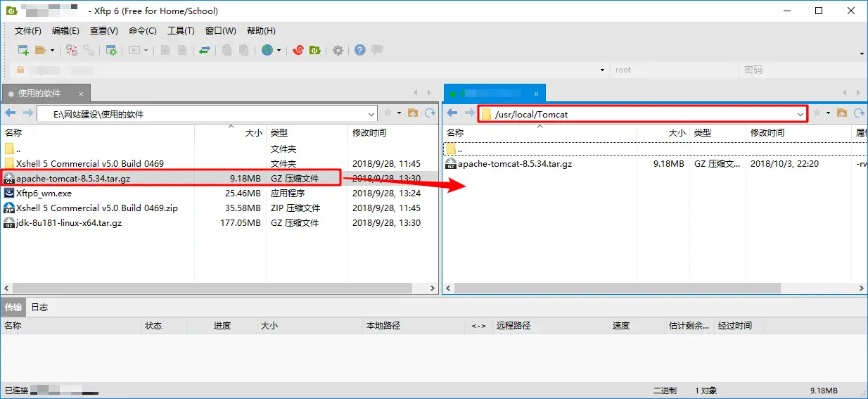Click remote pane bookmark star icon
868x399 pixels.
coord(817,113)
